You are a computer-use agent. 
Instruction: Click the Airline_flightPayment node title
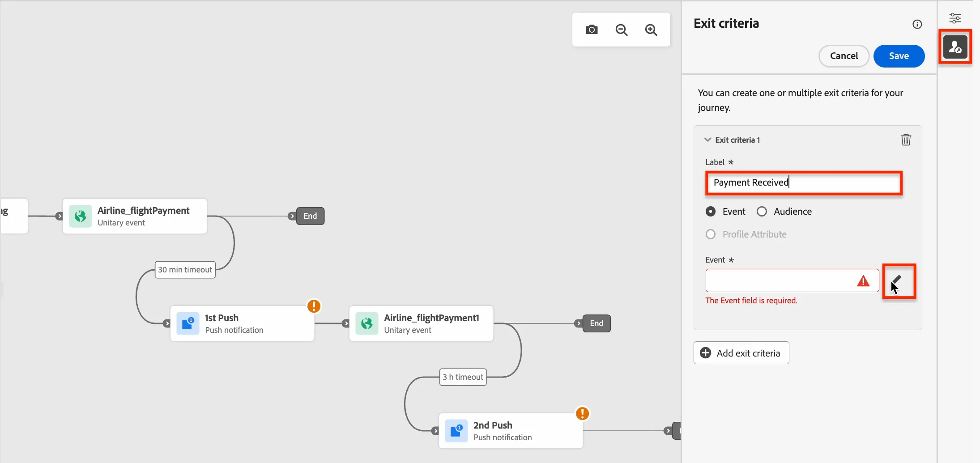144,211
